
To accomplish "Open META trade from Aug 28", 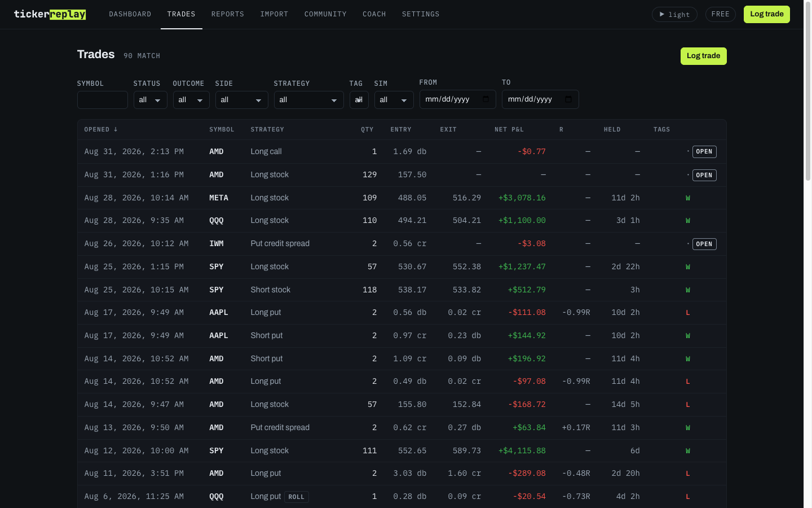I will point(401,198).
